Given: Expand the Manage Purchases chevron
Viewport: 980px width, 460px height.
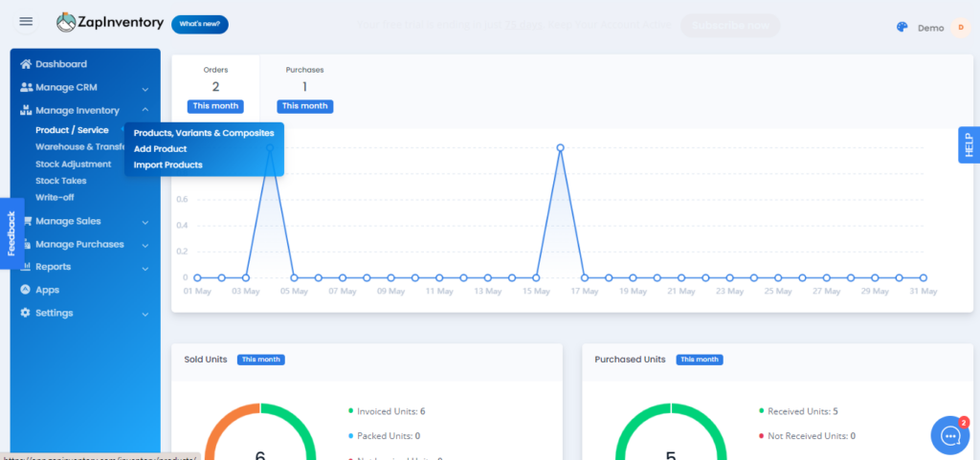Looking at the screenshot, I should coord(145,245).
